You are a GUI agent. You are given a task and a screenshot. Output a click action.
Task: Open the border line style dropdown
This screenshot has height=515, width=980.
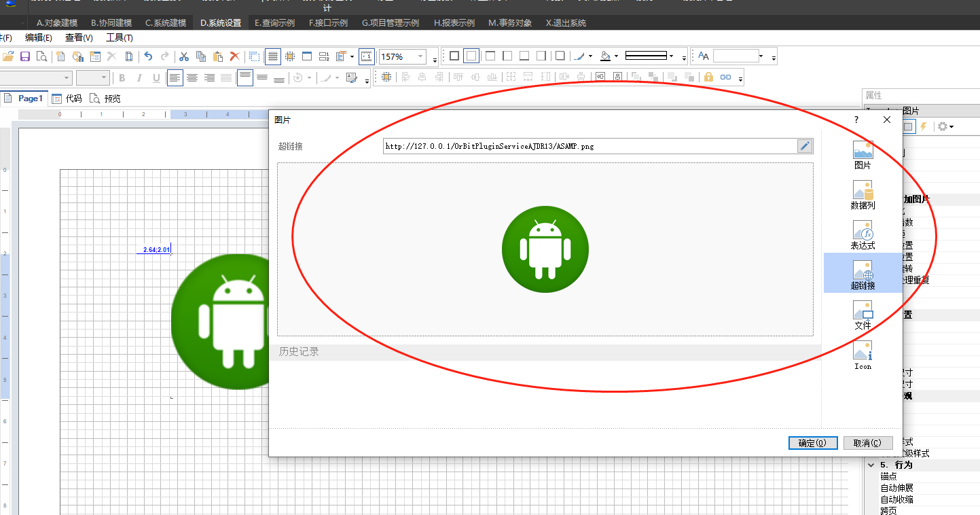click(671, 56)
